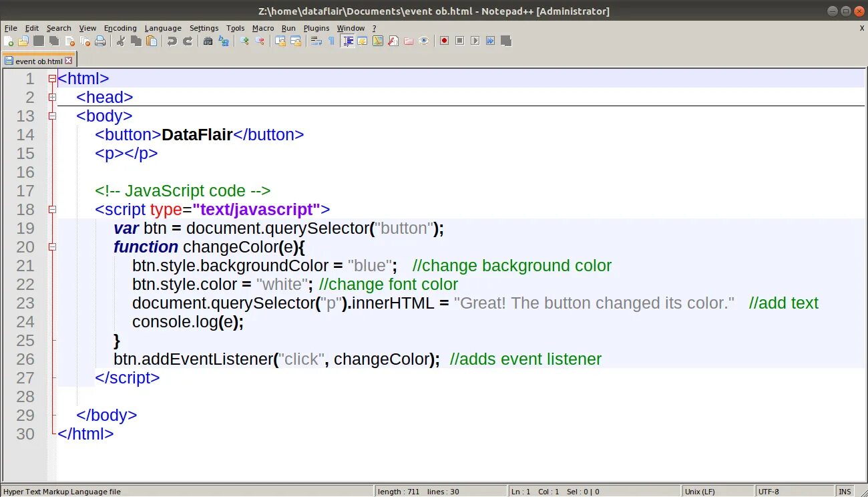Open the Function List icon
Viewport: 868px width, 497px height.
click(x=393, y=41)
